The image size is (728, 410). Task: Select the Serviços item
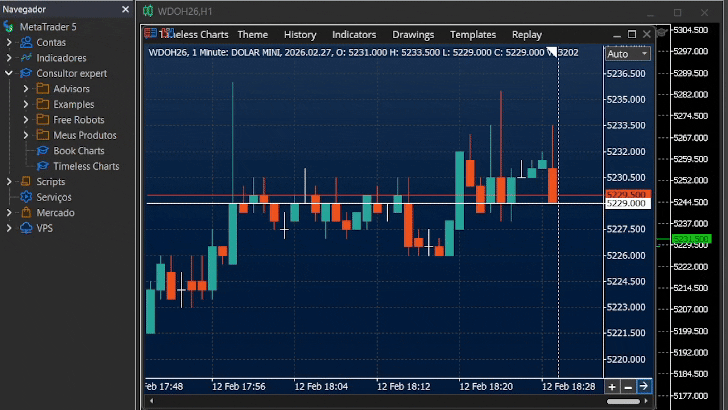54,197
